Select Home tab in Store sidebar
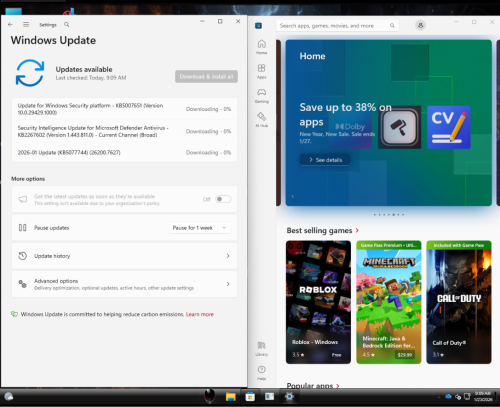 [x=262, y=47]
